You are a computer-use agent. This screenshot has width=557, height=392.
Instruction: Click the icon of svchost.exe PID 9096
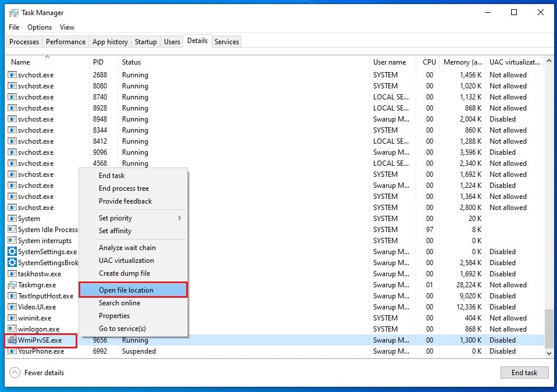12,152
